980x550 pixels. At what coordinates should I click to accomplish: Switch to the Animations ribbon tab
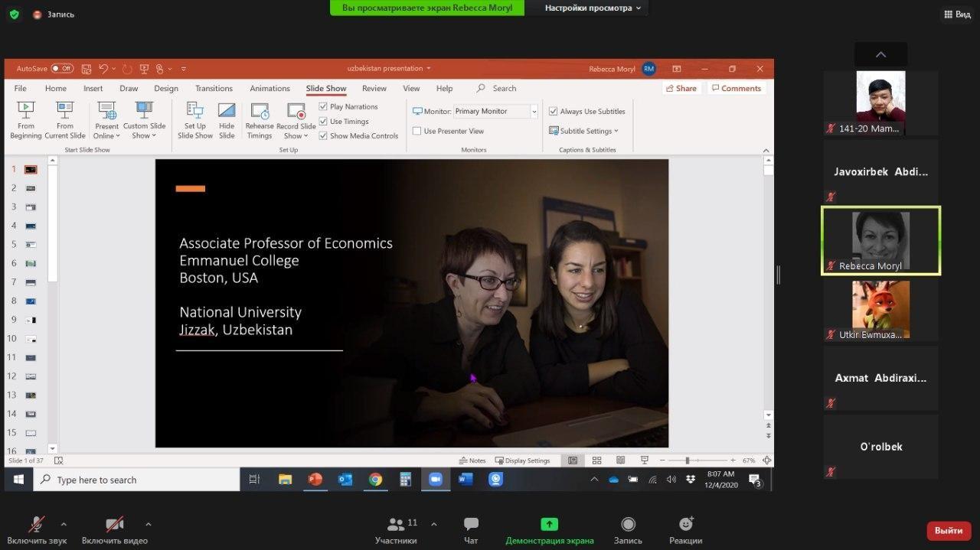point(269,89)
